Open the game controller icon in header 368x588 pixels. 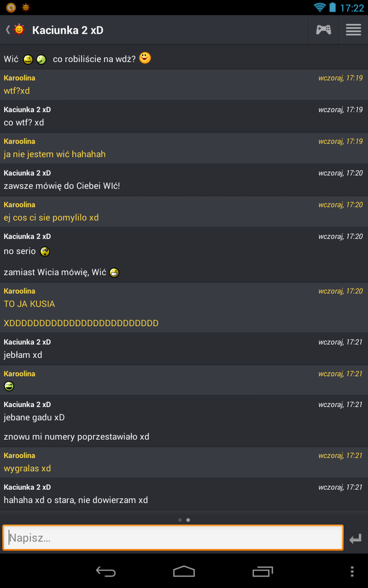[323, 30]
